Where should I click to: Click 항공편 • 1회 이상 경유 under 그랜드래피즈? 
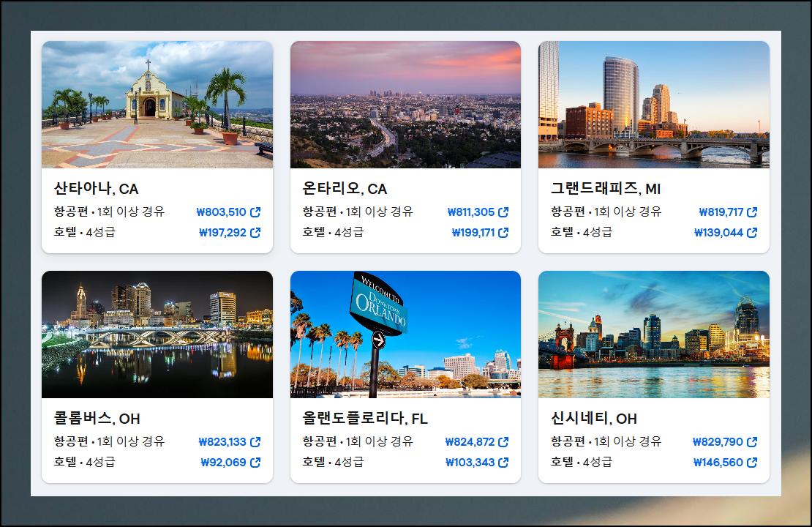(606, 212)
